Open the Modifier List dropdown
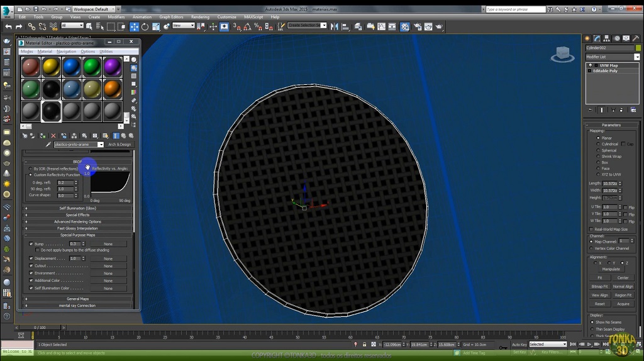Image resolution: width=644 pixels, height=361 pixels. [636, 57]
